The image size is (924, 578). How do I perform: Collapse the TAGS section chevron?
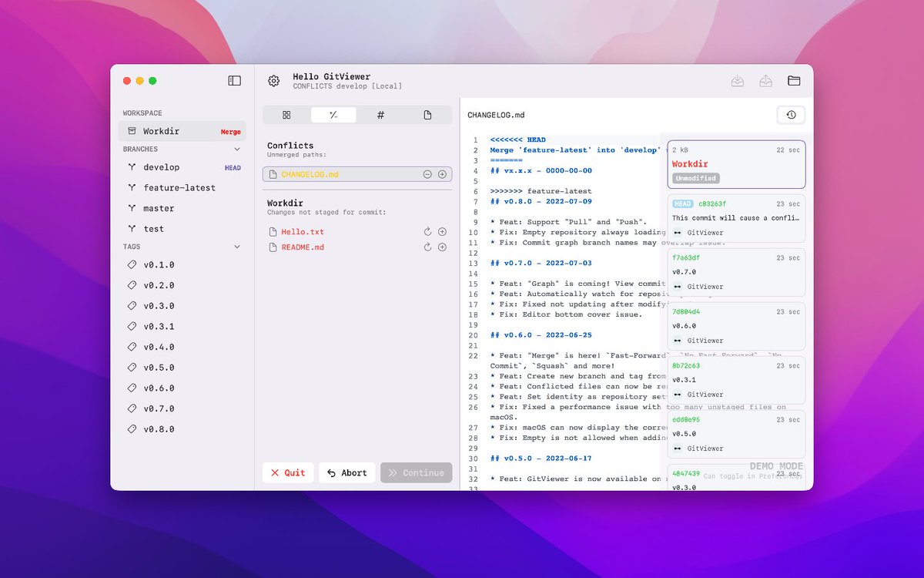(237, 247)
